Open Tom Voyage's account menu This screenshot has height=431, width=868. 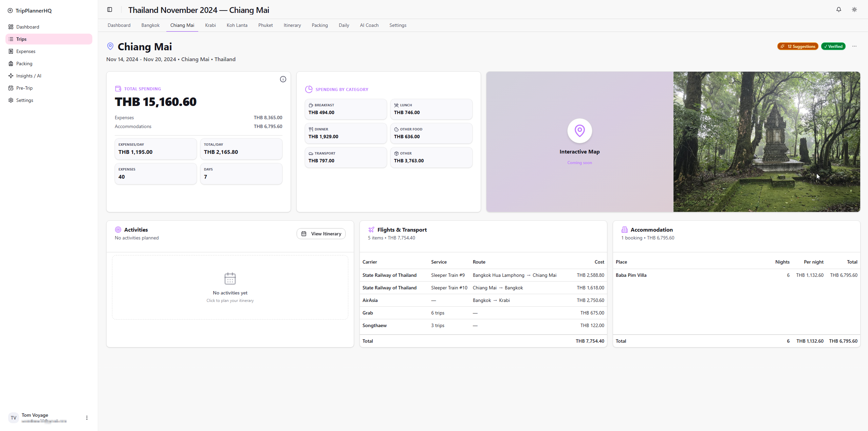click(87, 417)
